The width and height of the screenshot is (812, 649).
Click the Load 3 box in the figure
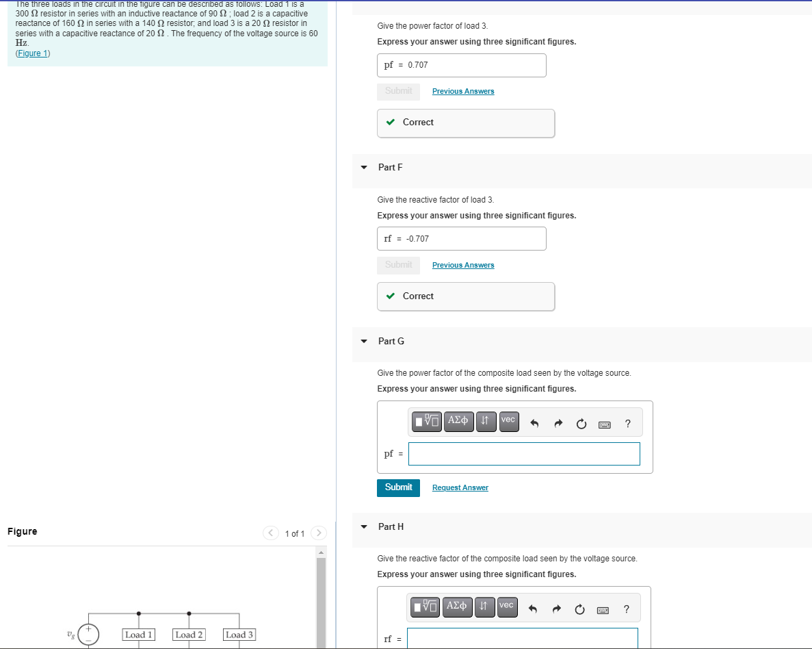tap(239, 635)
